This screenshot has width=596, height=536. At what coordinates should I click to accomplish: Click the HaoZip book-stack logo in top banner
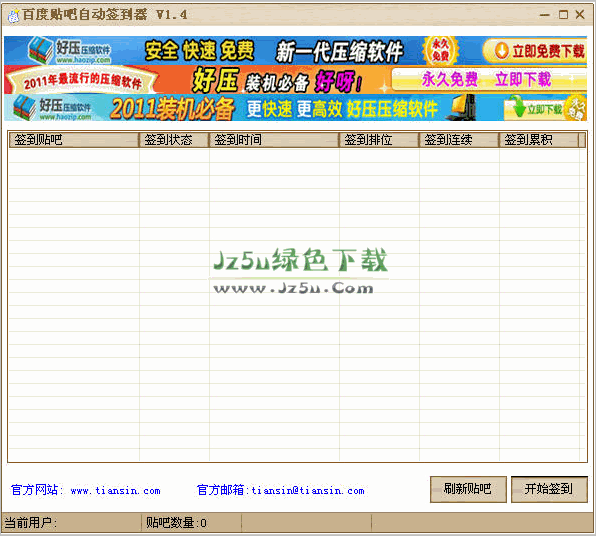pos(40,50)
